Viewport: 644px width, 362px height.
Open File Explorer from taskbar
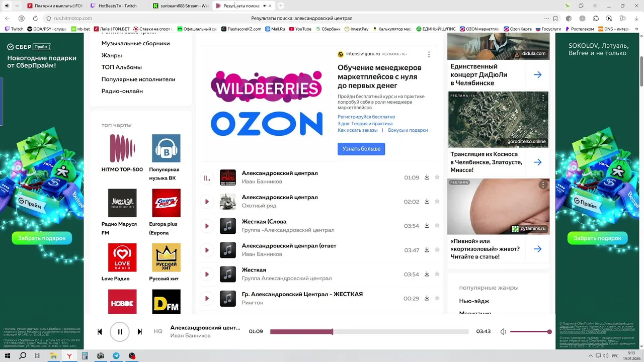pos(53,356)
